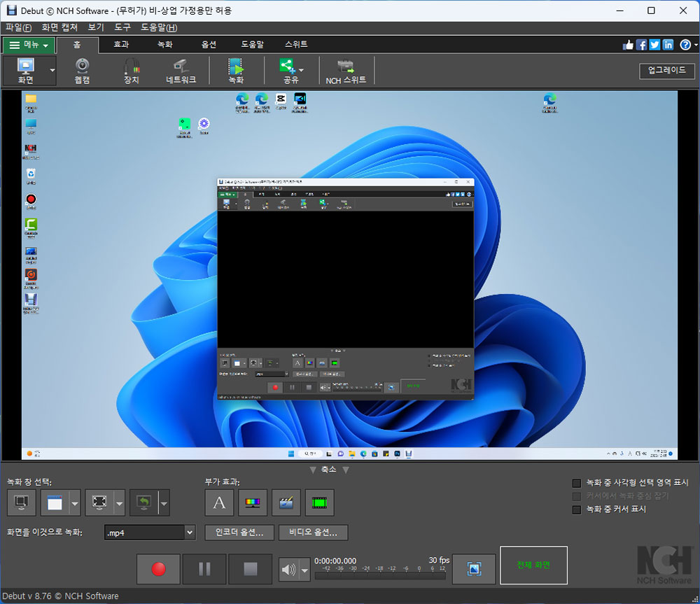Click the thumbs-up like icon
The image size is (700, 604).
tap(628, 45)
